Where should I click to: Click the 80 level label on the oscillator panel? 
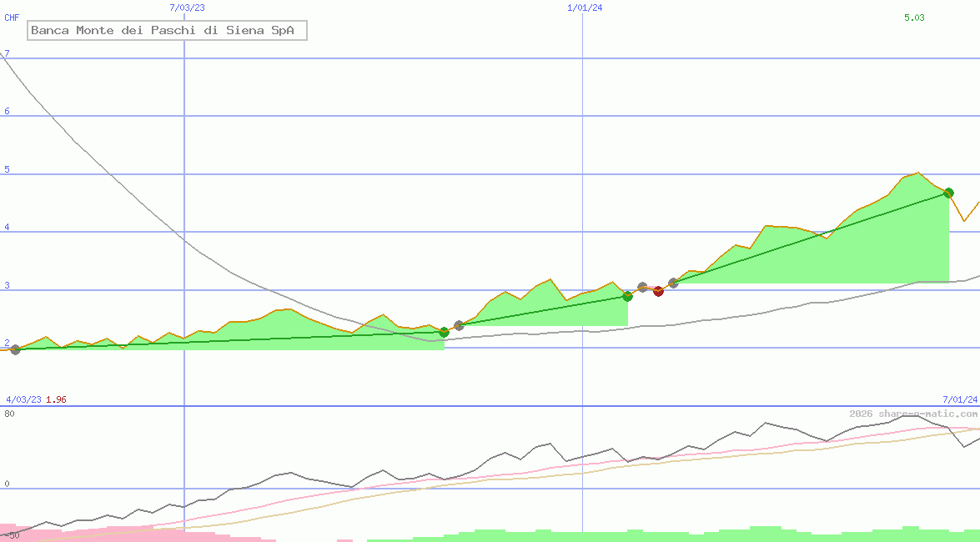coord(9,414)
